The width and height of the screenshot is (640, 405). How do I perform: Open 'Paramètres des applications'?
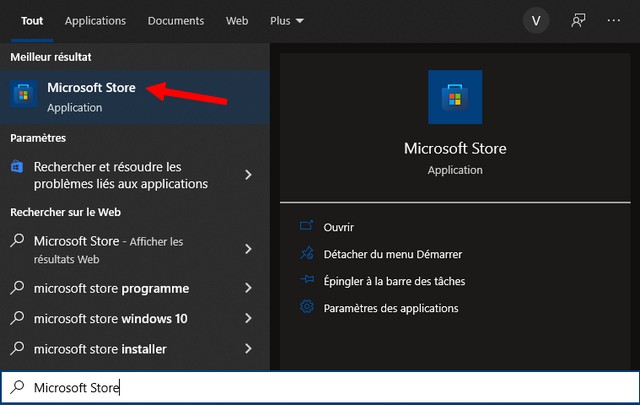coord(391,308)
